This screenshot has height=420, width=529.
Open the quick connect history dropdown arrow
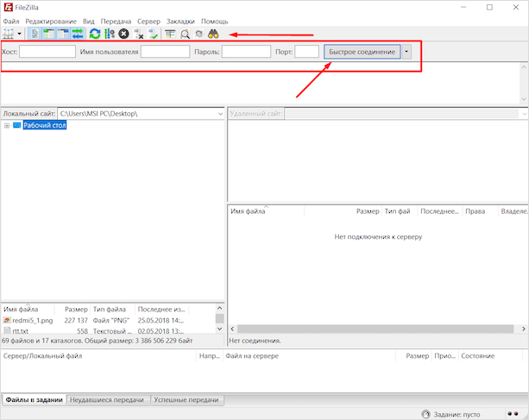coord(406,52)
